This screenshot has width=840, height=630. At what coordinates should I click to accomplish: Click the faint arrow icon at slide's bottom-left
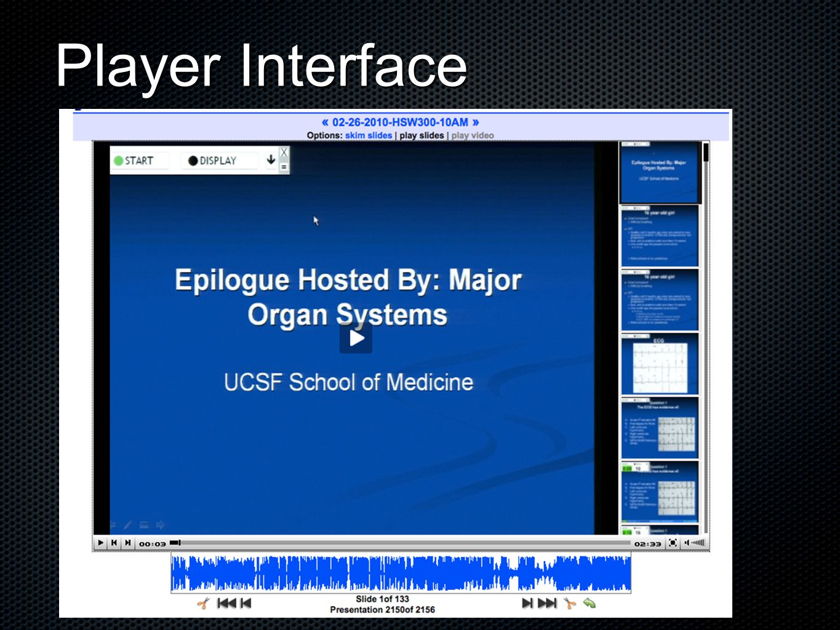click(161, 525)
